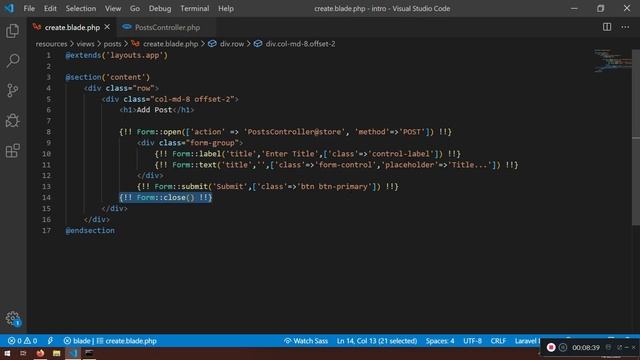640x360 pixels.
Task: Click the Add Post heading text
Action: click(154, 110)
